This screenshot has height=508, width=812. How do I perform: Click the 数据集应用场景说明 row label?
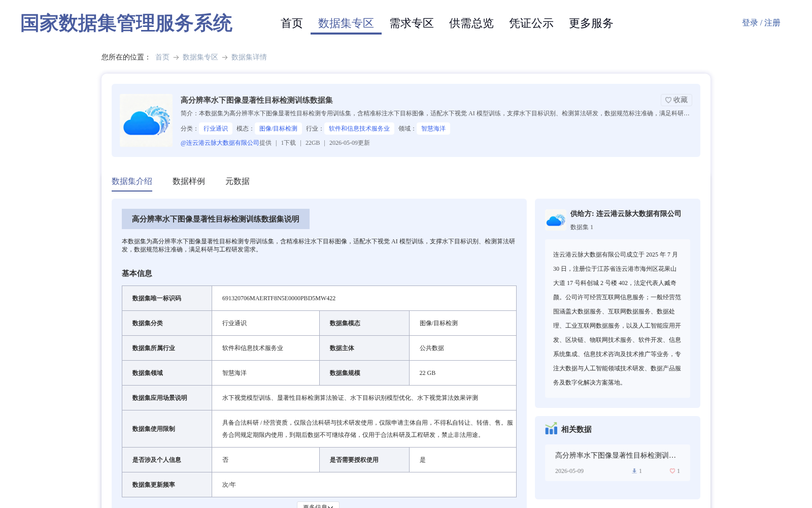click(160, 398)
